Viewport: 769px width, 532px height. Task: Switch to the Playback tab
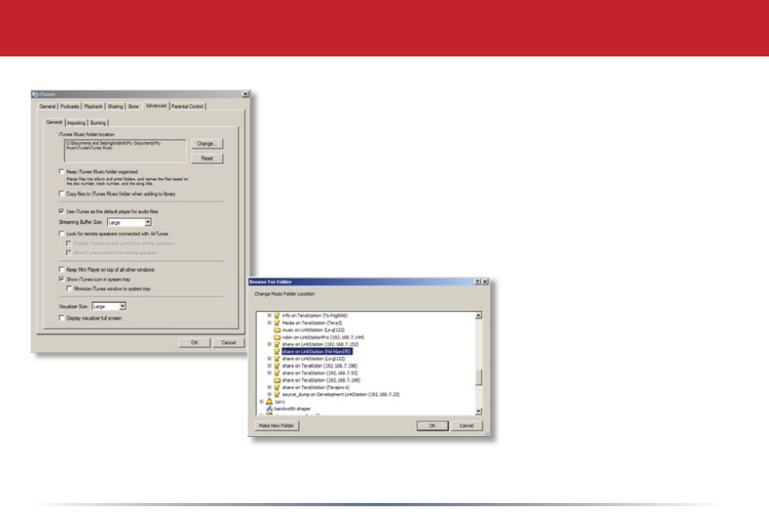click(94, 106)
